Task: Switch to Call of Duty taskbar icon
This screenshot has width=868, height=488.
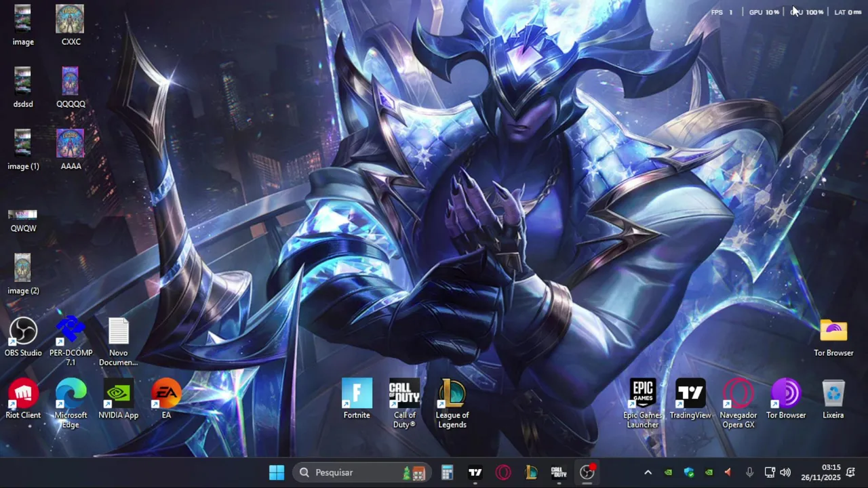Action: [559, 472]
